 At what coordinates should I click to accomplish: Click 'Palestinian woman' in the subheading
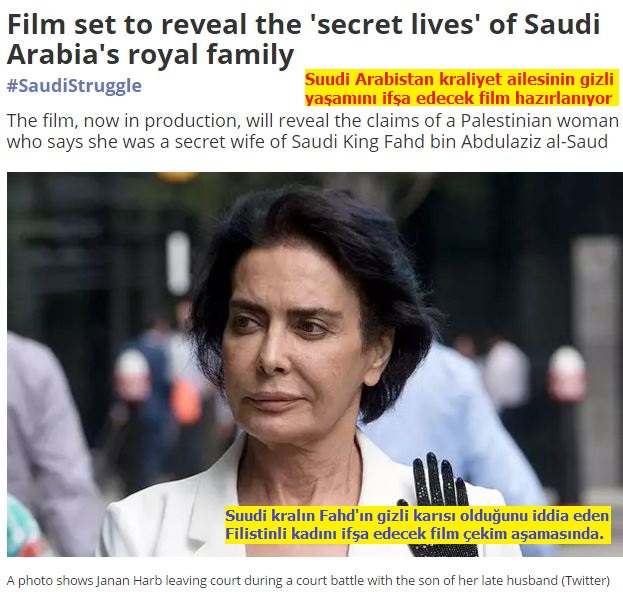point(540,121)
